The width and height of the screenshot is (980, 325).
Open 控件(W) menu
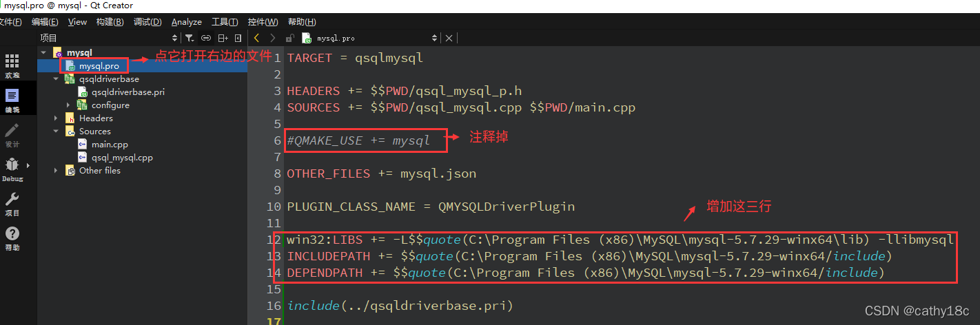[x=263, y=22]
